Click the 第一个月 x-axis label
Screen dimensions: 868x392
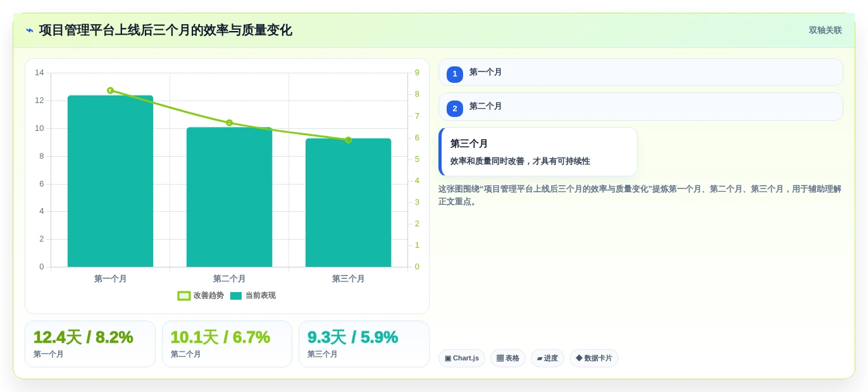pyautogui.click(x=110, y=279)
